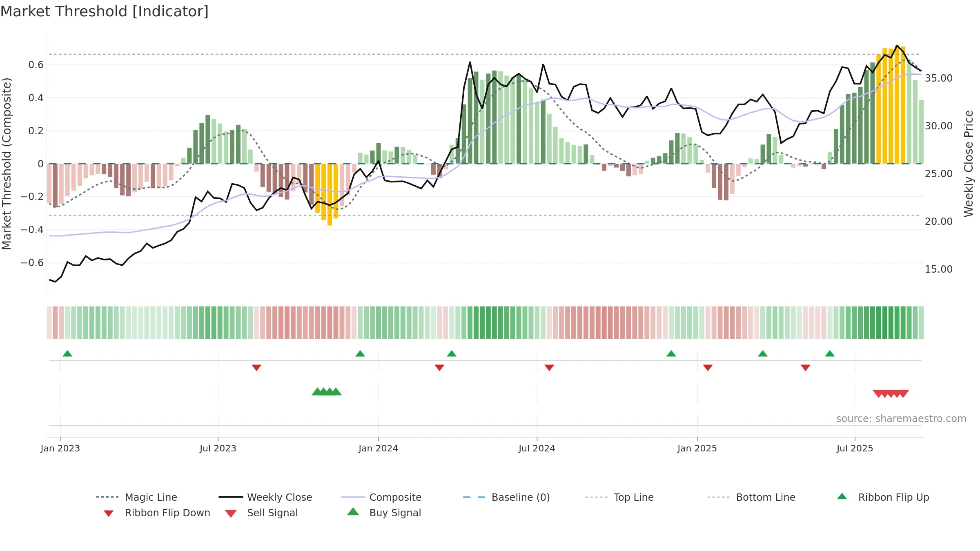Click the Market Threshold (Composite) axis title

(x=7, y=163)
